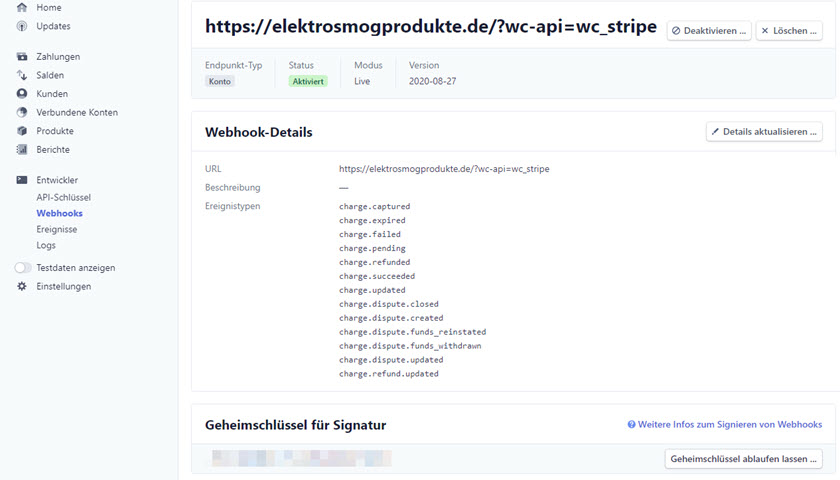The height and width of the screenshot is (480, 840).
Task: Click the Updates icon in sidebar
Action: pos(21,26)
